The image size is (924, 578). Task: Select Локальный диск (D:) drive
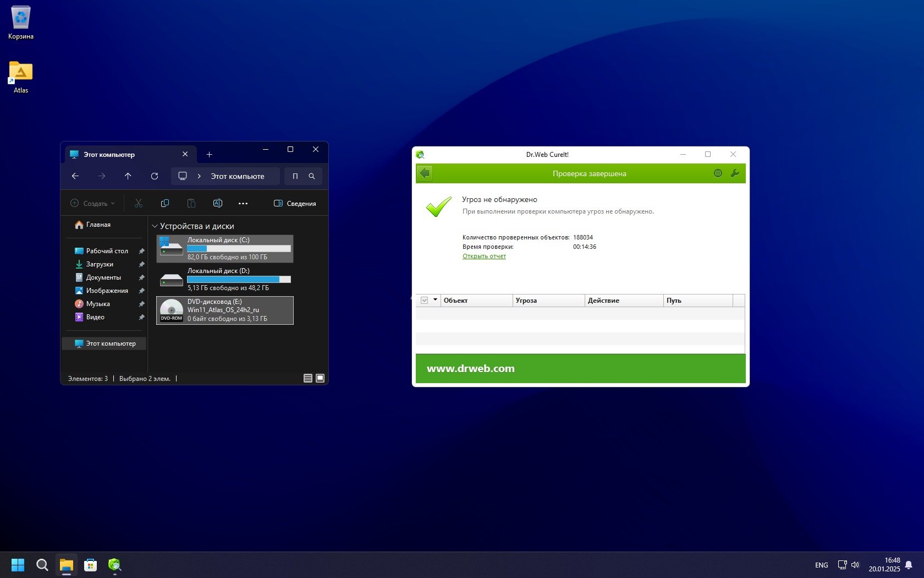pyautogui.click(x=225, y=279)
